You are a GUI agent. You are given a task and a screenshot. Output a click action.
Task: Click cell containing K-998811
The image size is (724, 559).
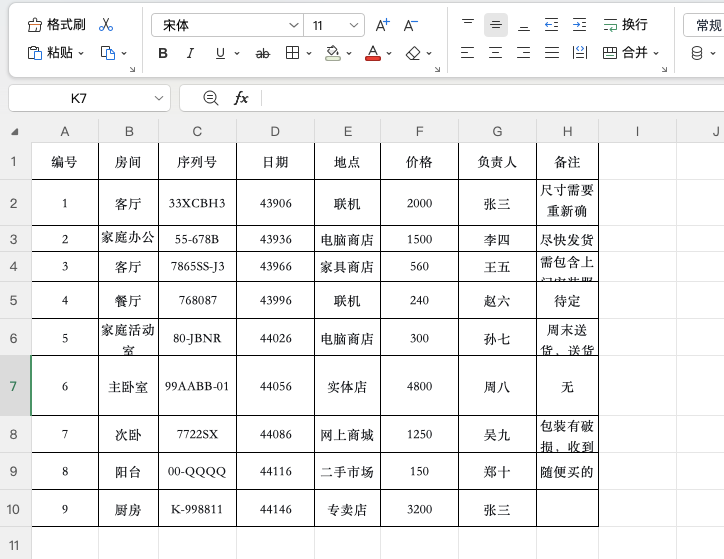197,509
